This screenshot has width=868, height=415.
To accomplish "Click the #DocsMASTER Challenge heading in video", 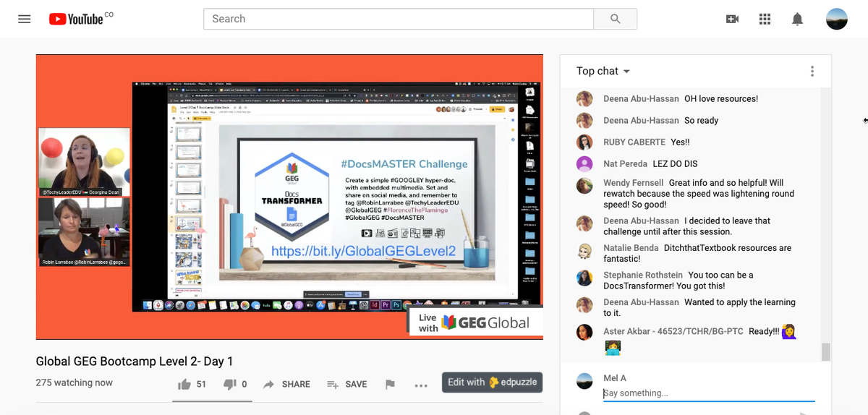I will tap(404, 164).
